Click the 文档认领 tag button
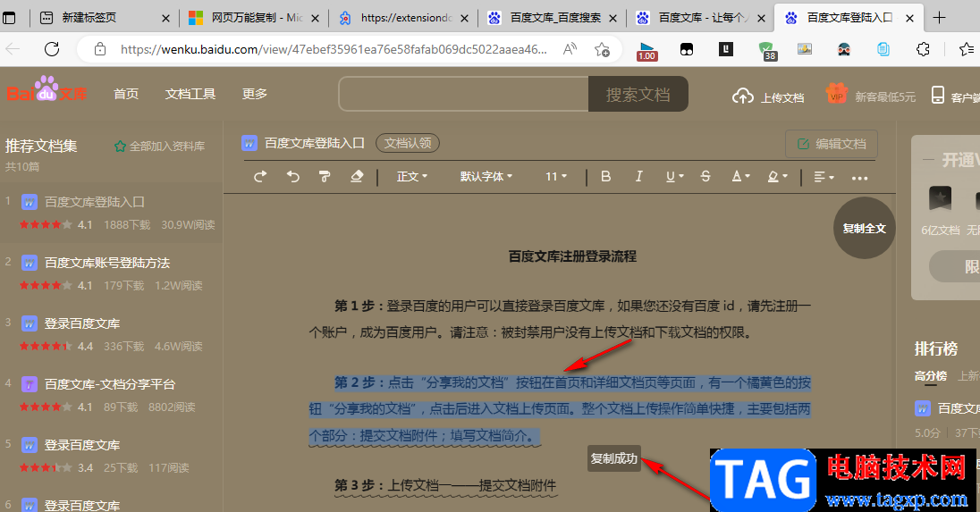This screenshot has height=512, width=980. click(x=408, y=143)
